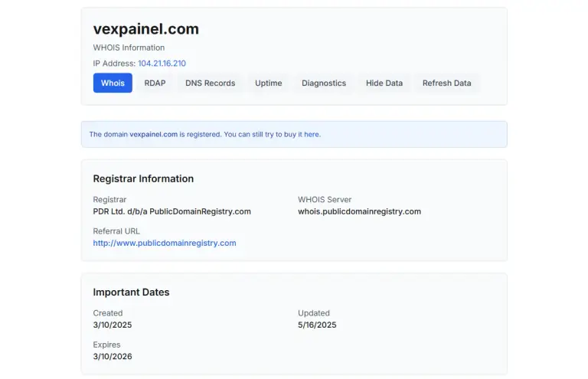588x379 pixels.
Task: Click the 'Referral URL' label
Action: point(116,231)
